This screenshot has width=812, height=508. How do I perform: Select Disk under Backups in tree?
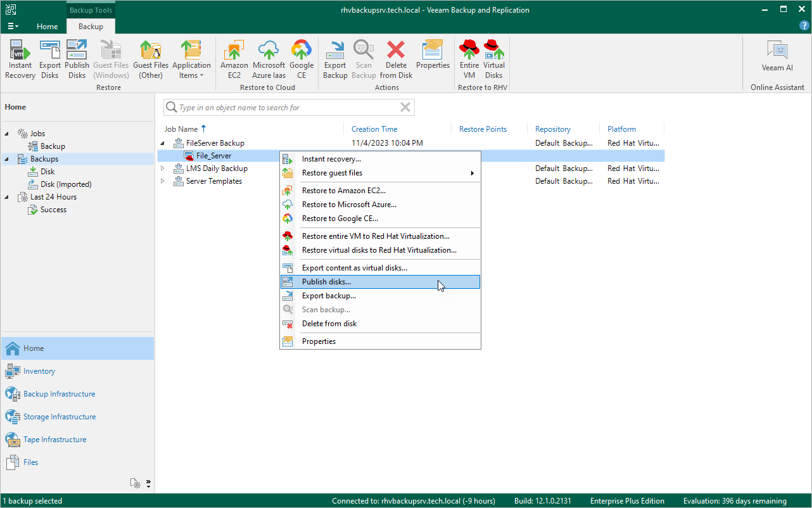coord(48,172)
